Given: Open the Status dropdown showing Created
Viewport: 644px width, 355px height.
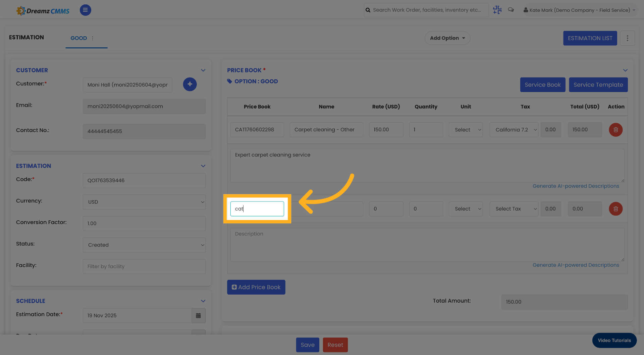Looking at the screenshot, I should (144, 245).
